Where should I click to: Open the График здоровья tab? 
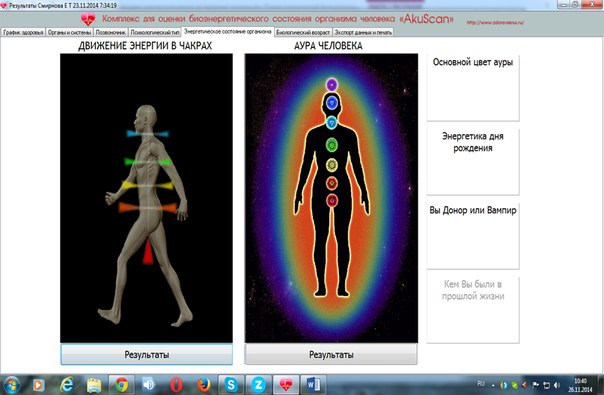(23, 32)
